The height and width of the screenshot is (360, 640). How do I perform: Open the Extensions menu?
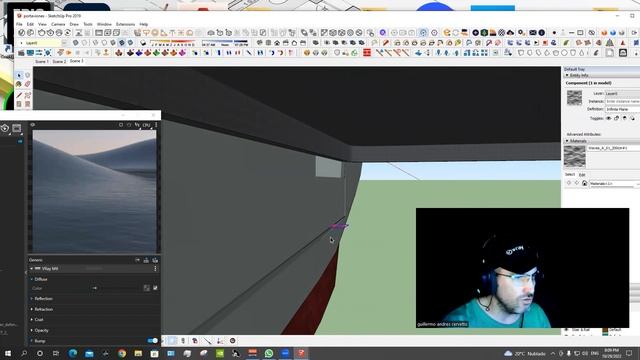(125, 24)
